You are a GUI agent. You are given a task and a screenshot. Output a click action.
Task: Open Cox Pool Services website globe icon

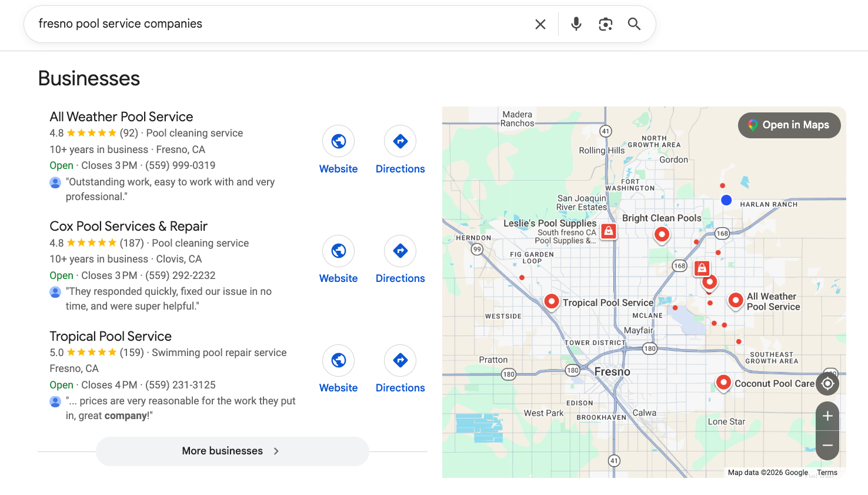click(339, 251)
